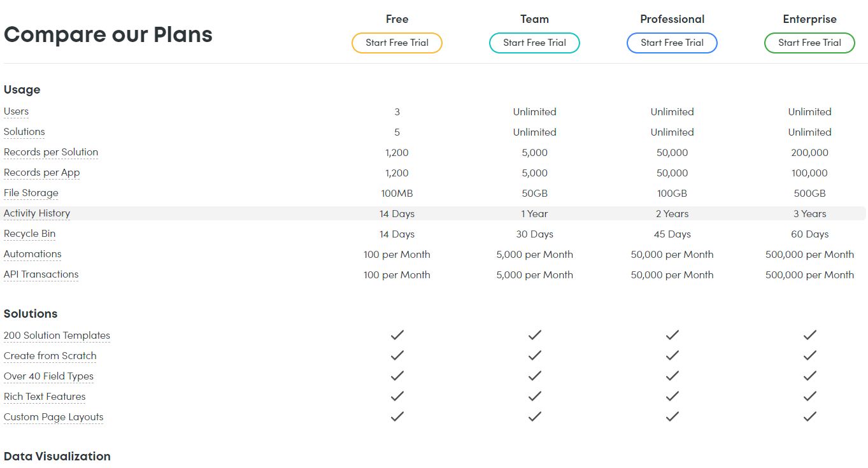Image resolution: width=868 pixels, height=468 pixels.
Task: Select the API Transactions label
Action: click(x=41, y=274)
